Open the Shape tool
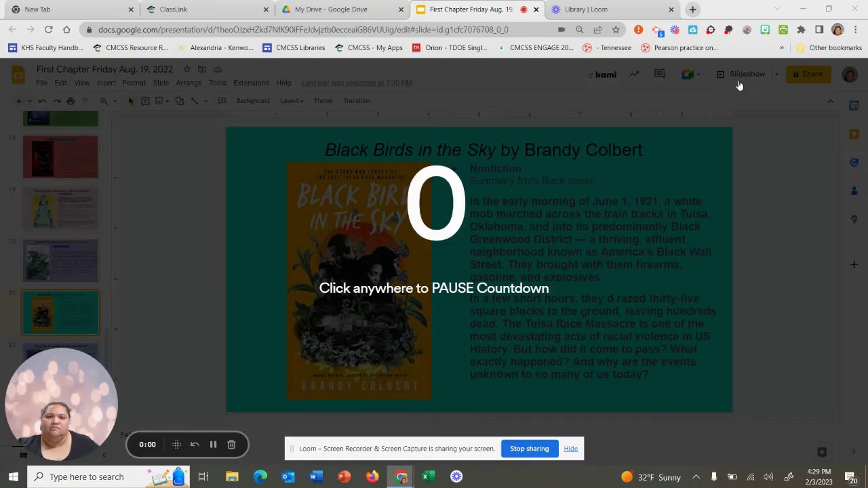The width and height of the screenshot is (868, 488). click(179, 101)
